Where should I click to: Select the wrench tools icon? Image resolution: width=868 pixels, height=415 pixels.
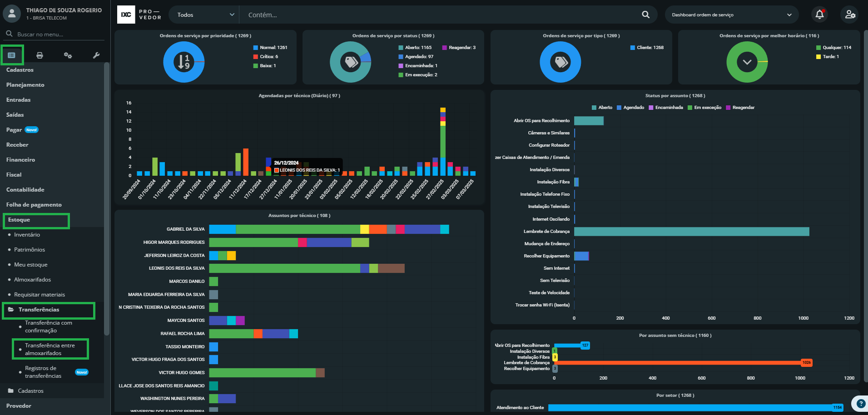click(x=96, y=55)
